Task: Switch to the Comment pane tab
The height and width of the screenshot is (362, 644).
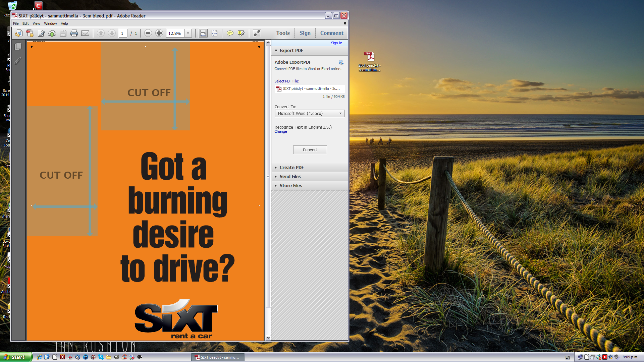Action: click(332, 33)
